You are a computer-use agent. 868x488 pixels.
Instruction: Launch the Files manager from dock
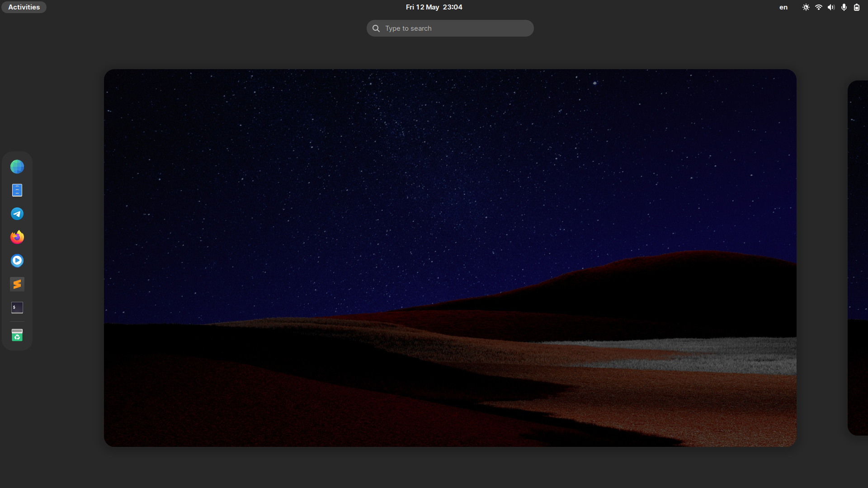point(17,190)
